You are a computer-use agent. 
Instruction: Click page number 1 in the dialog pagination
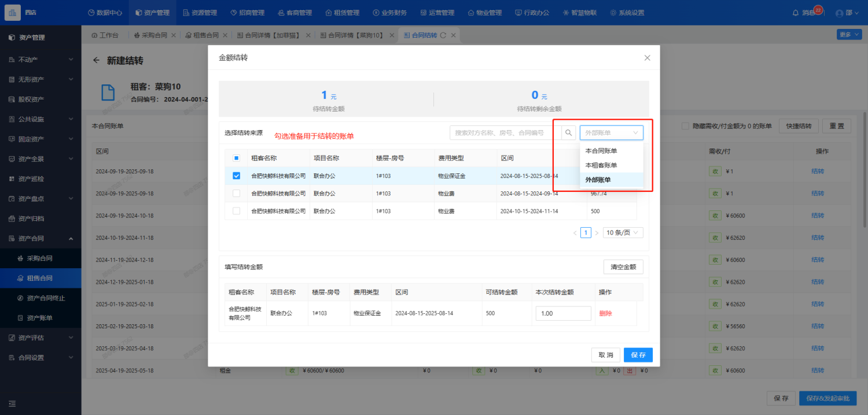point(586,233)
